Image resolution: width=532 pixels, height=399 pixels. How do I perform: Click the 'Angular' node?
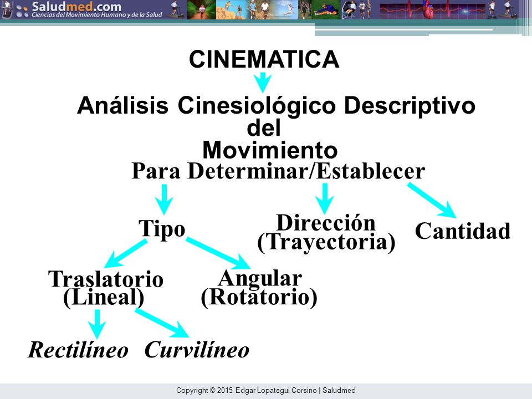tap(260, 279)
